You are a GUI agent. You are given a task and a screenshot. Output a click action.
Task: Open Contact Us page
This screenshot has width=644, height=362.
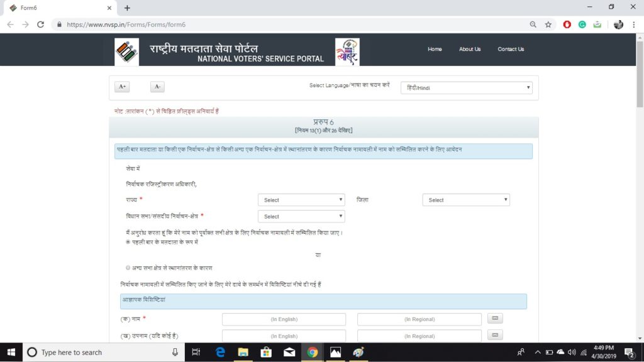click(x=511, y=49)
